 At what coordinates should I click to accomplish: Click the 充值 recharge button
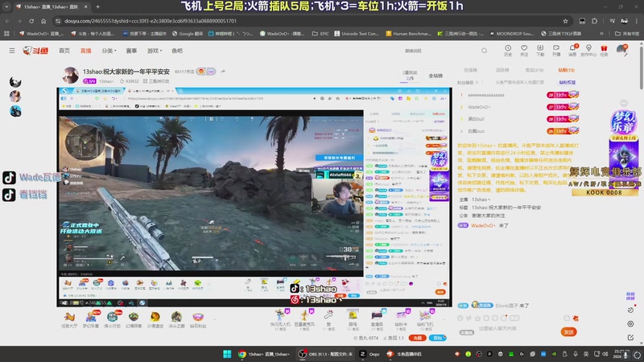pos(417,338)
